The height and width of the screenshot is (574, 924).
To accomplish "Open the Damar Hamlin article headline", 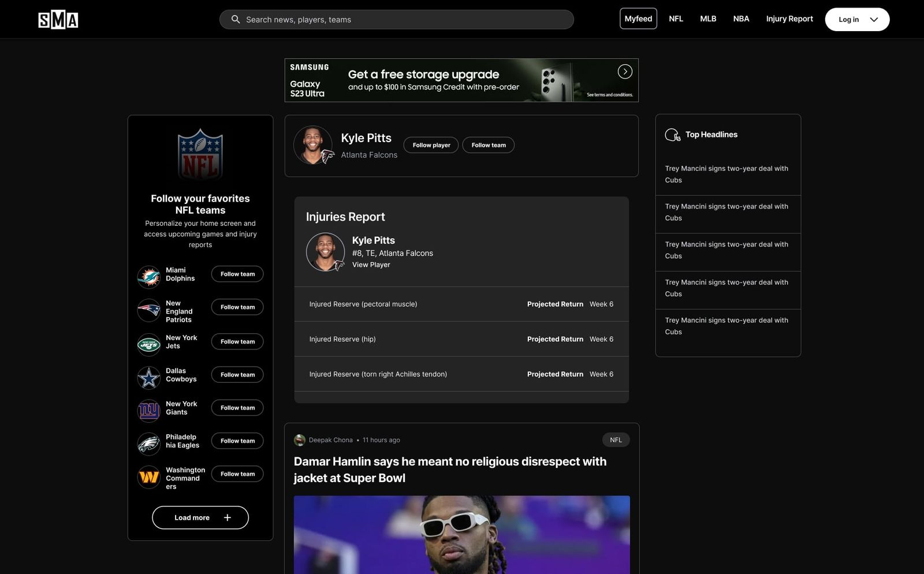I will tap(450, 469).
